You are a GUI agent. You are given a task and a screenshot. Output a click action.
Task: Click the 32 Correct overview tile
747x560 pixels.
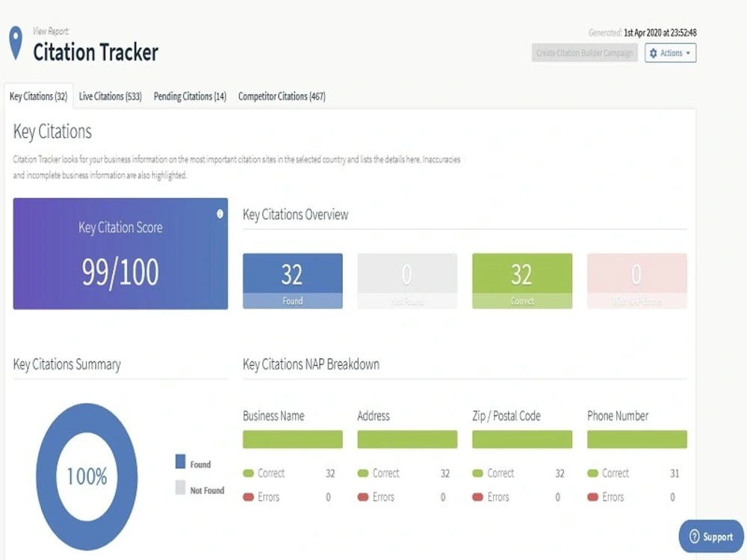pos(522,281)
